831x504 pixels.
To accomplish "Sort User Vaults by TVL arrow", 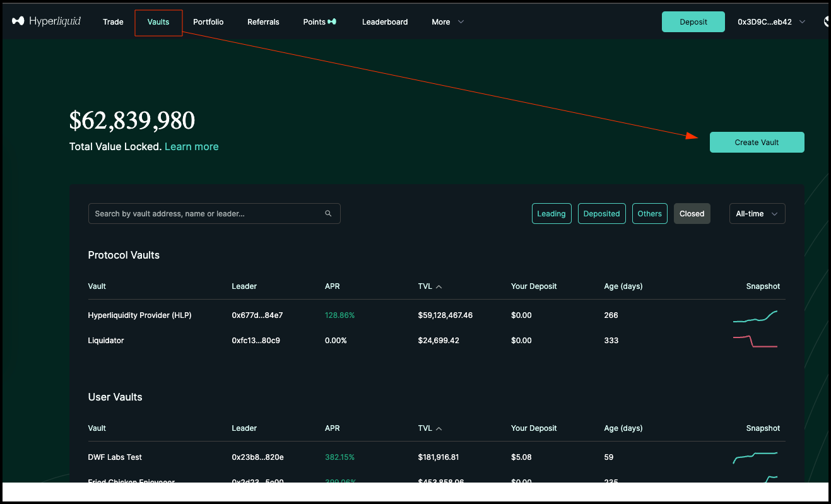I will click(x=439, y=428).
